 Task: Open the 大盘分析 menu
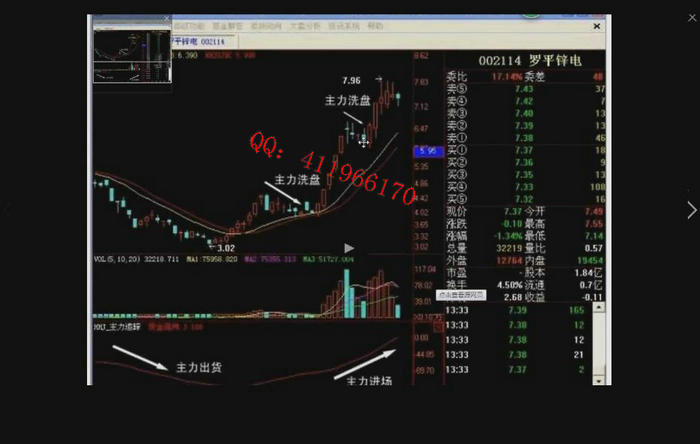tap(305, 26)
